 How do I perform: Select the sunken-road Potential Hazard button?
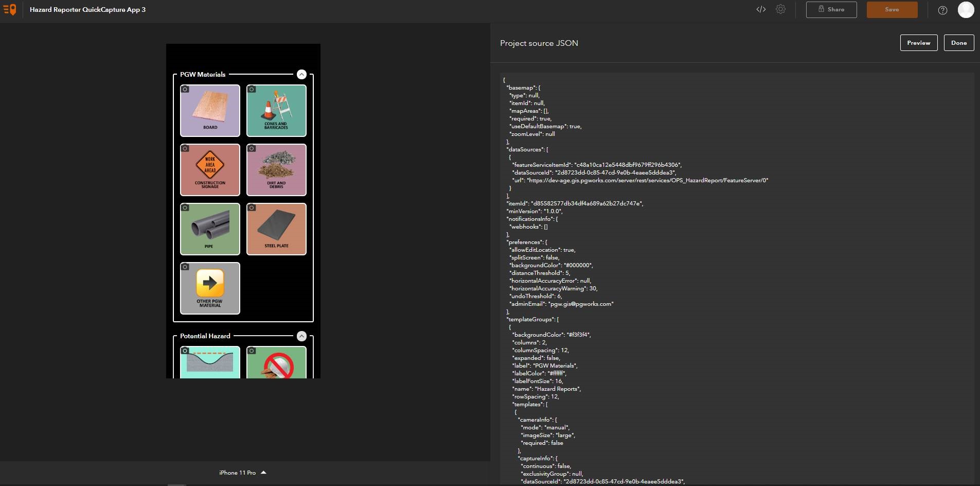click(210, 362)
